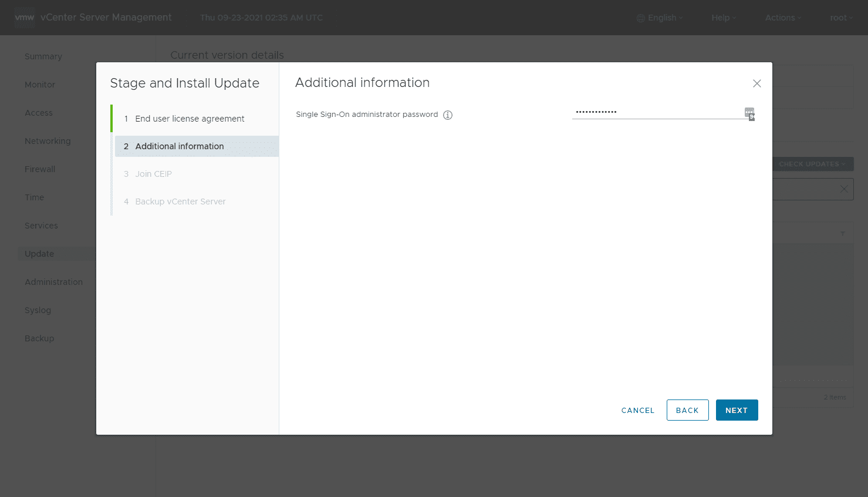Open the Actions dropdown

pyautogui.click(x=782, y=18)
